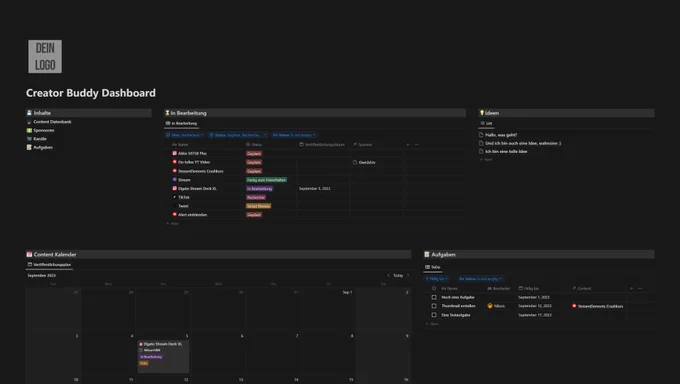Click the YouTube icon of Alert einblenden row
This screenshot has height=384, width=680.
tap(175, 214)
